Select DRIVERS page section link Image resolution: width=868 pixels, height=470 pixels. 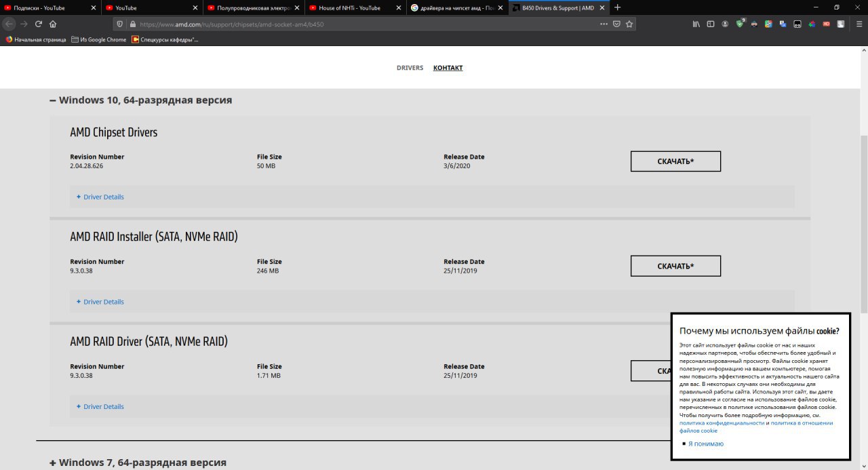(410, 68)
